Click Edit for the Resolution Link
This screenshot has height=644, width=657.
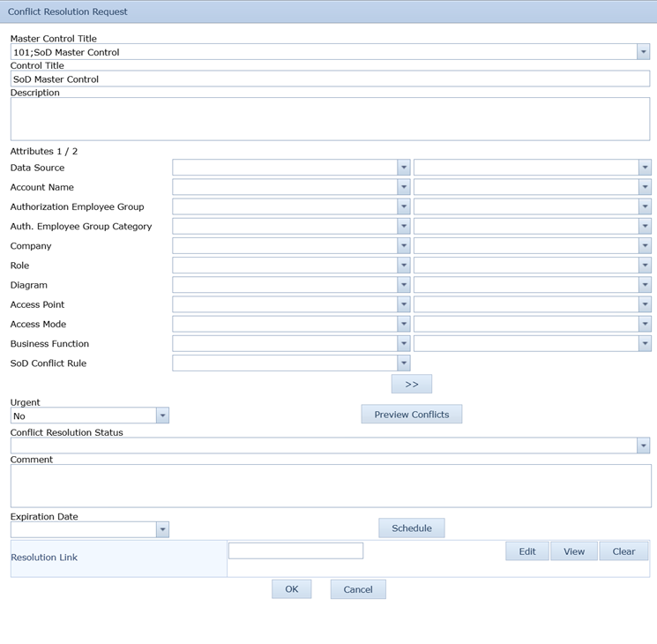[x=526, y=551]
